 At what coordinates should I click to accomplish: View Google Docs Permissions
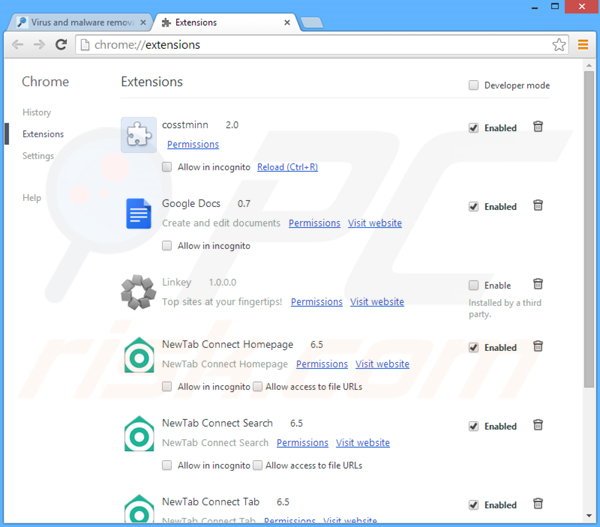[314, 223]
